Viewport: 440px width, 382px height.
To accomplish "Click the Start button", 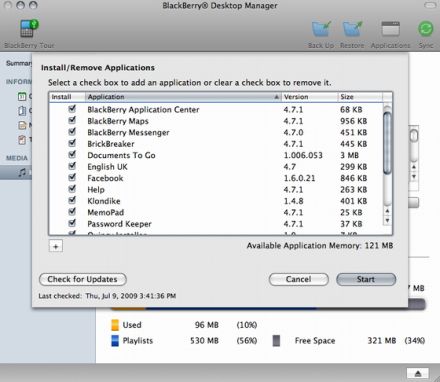I will point(366,279).
